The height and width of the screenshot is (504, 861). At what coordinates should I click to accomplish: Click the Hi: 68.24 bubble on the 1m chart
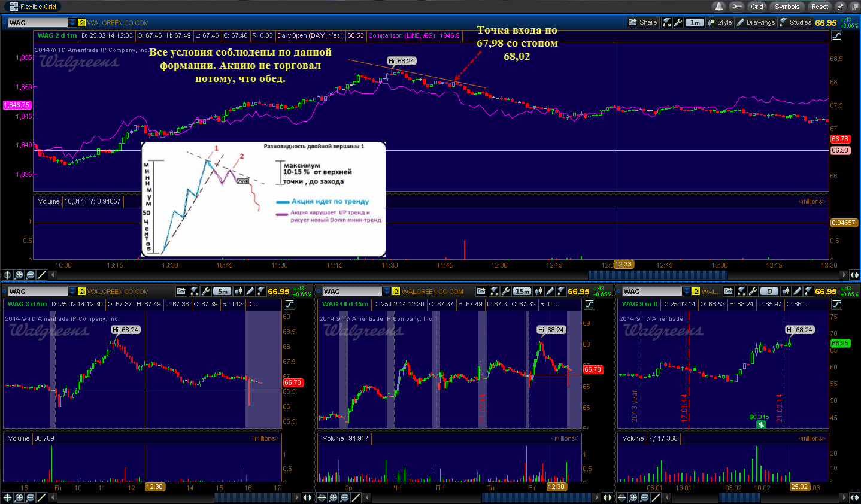(x=401, y=61)
